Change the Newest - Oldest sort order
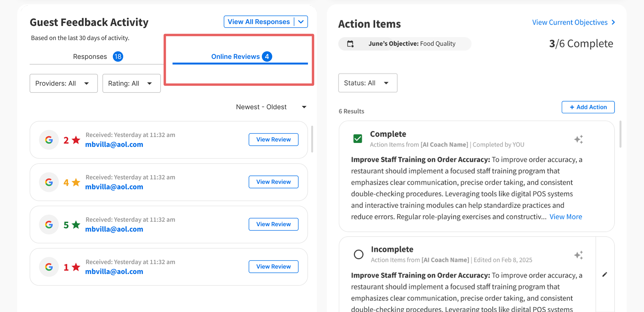The width and height of the screenshot is (644, 312). (271, 107)
